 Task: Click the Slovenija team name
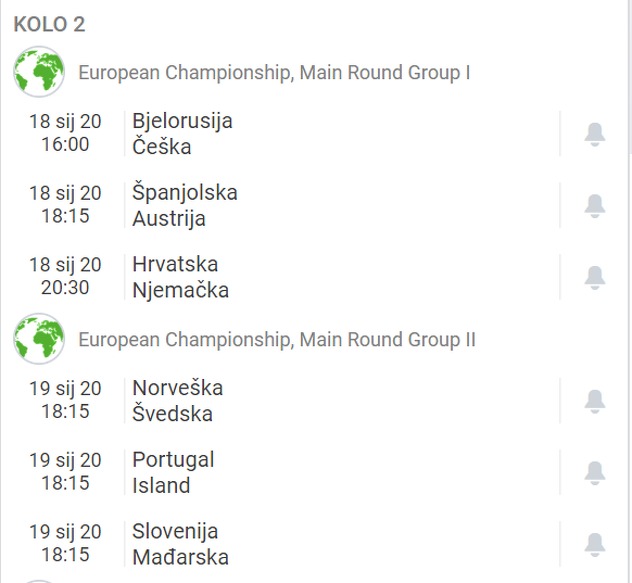175,531
